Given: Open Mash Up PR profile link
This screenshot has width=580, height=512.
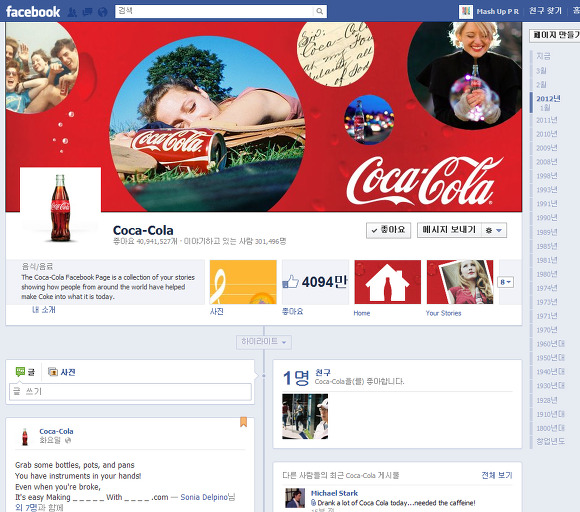Looking at the screenshot, I should coord(498,12).
